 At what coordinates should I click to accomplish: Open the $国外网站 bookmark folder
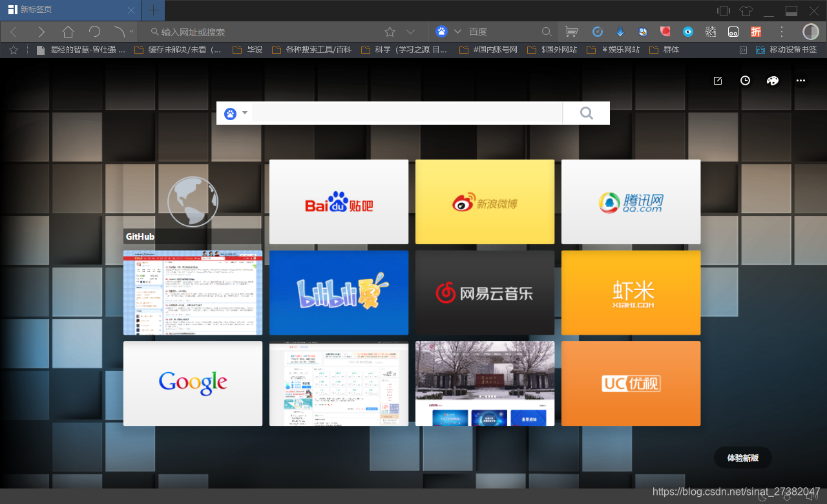[552, 50]
